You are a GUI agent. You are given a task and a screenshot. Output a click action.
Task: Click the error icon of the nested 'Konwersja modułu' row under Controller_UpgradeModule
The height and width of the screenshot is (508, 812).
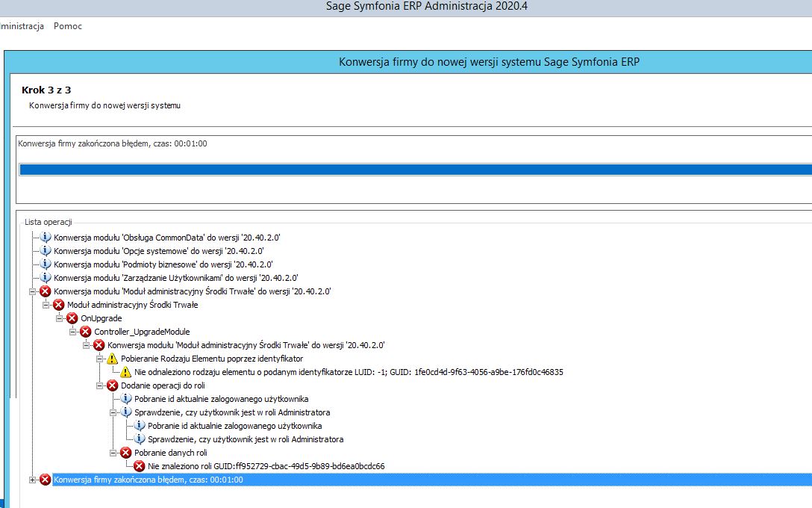coord(99,345)
